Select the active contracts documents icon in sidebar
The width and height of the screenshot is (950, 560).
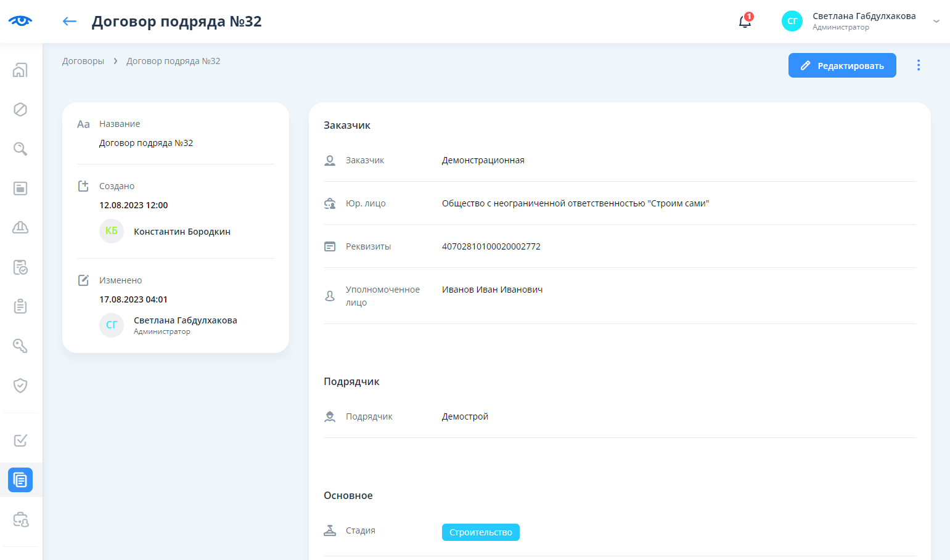pyautogui.click(x=20, y=480)
